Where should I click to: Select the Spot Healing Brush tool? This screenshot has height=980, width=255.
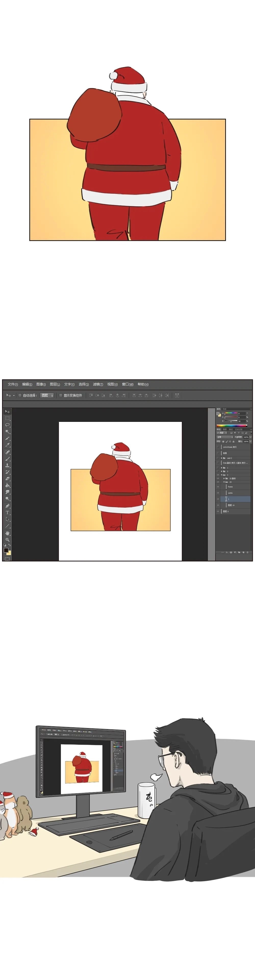point(7,452)
